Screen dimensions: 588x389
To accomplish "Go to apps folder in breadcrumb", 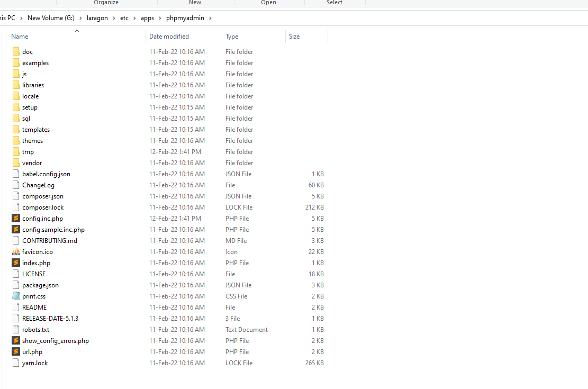I will tap(147, 18).
